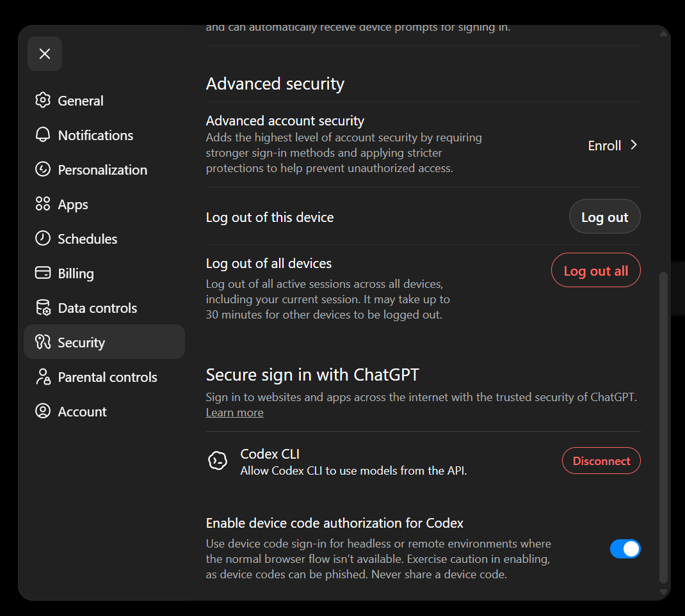This screenshot has height=616, width=685.
Task: Click the Billing card icon
Action: click(43, 273)
